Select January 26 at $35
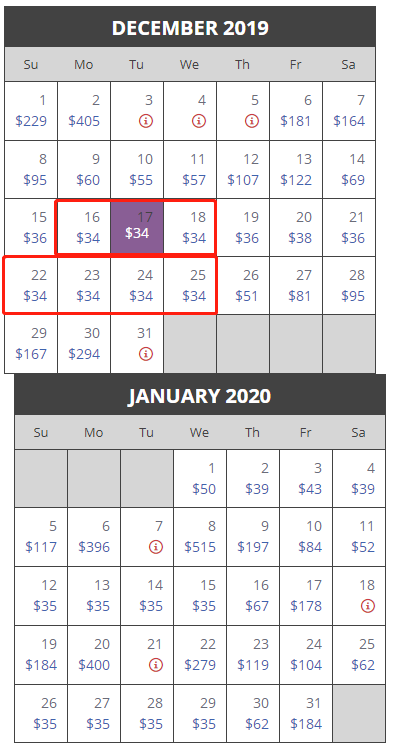This screenshot has height=751, width=396. 41,714
